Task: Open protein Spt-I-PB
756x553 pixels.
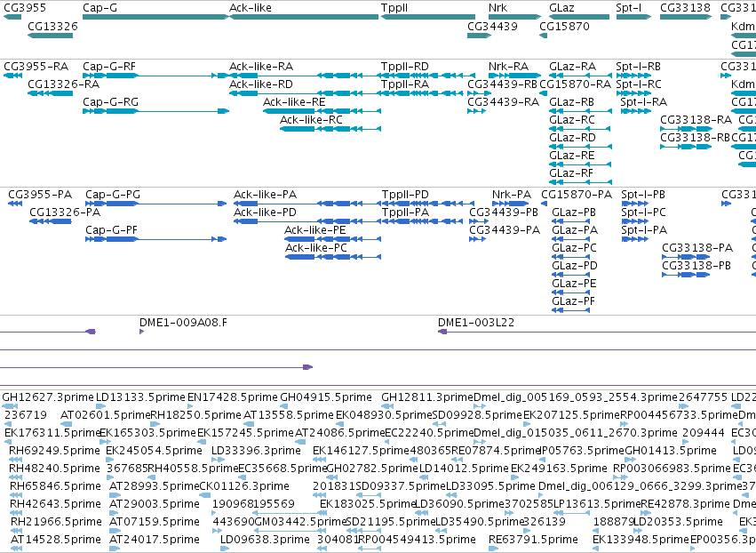Action: 643,195
